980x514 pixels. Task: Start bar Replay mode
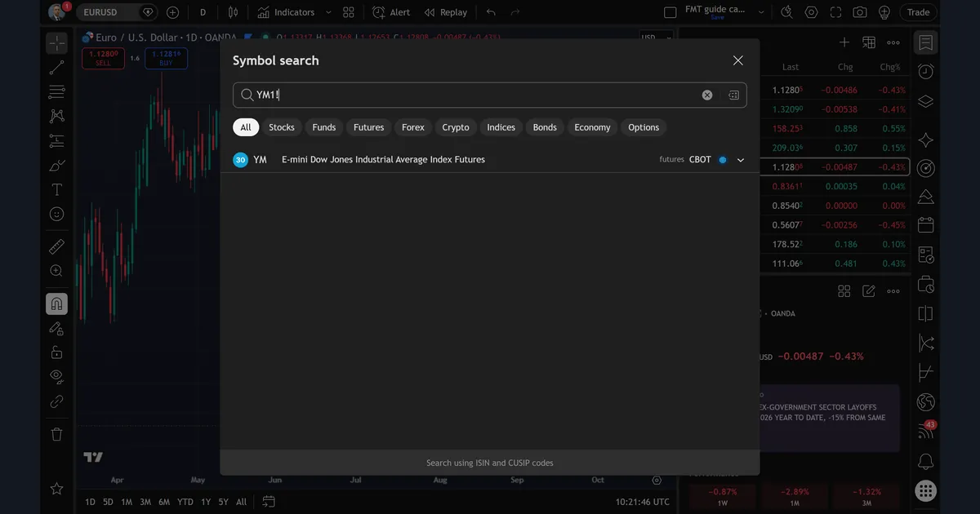point(446,12)
